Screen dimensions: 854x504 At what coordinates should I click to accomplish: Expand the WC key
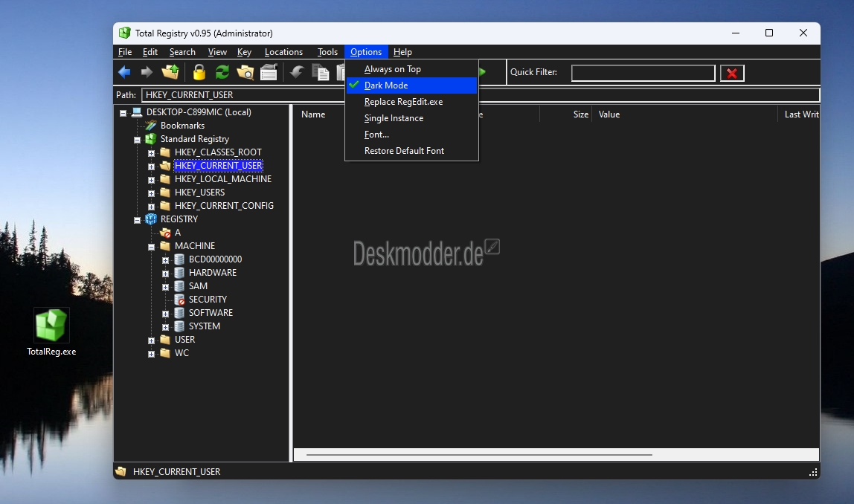152,354
